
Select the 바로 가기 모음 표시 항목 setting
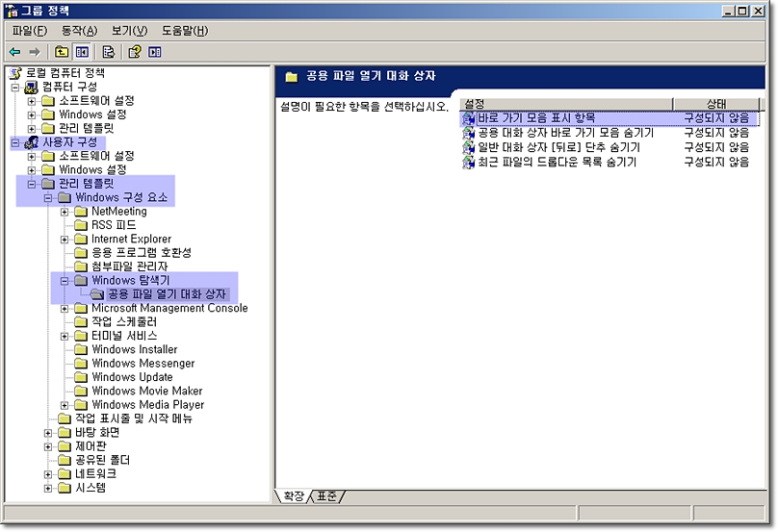pyautogui.click(x=536, y=118)
